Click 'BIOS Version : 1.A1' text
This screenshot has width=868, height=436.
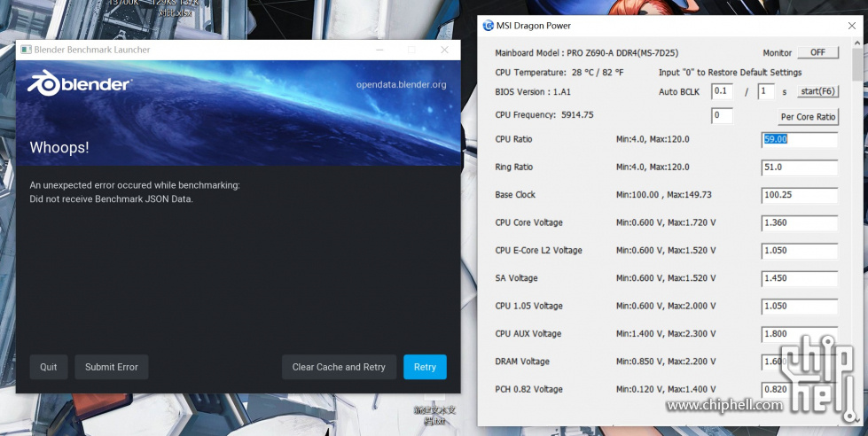pos(533,92)
